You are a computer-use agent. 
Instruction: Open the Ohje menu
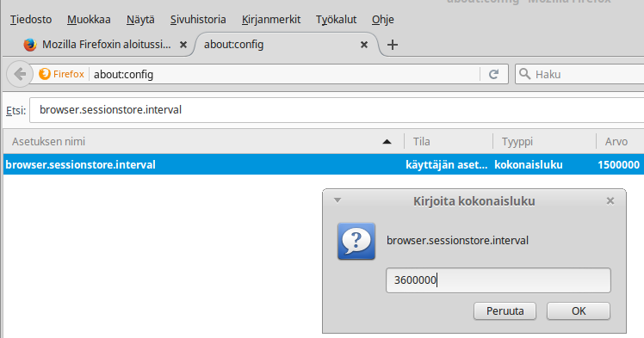click(383, 19)
